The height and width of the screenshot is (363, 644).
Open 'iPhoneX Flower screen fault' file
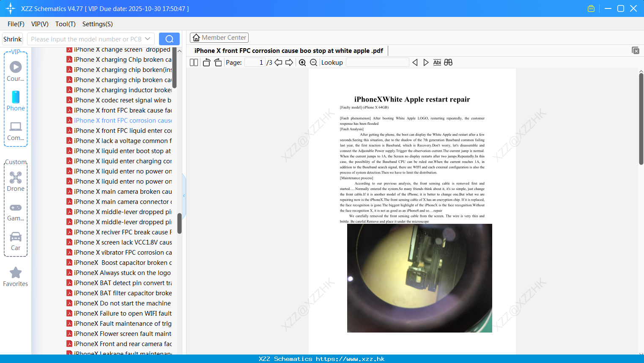click(x=119, y=334)
